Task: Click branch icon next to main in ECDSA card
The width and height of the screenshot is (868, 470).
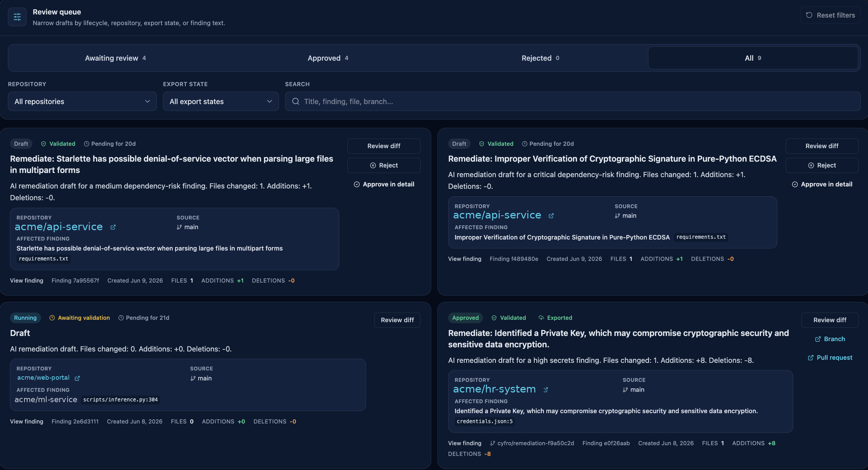Action: tap(617, 216)
